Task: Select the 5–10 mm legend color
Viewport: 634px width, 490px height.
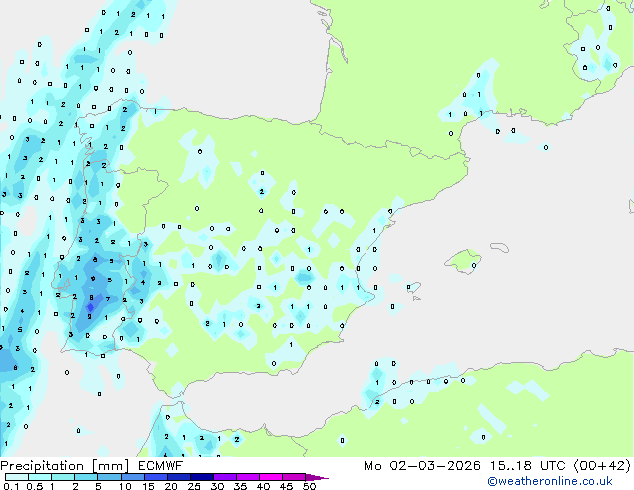Action: tap(109, 477)
